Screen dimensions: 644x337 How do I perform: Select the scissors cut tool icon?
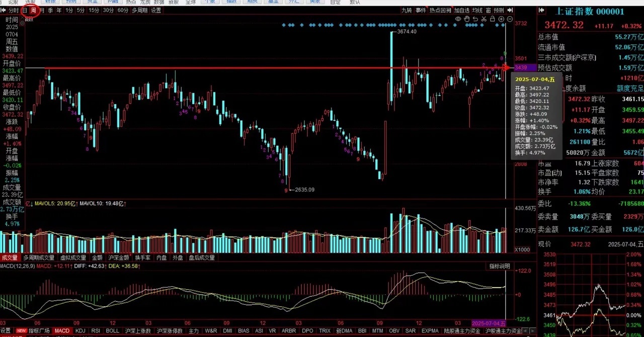tap(484, 19)
